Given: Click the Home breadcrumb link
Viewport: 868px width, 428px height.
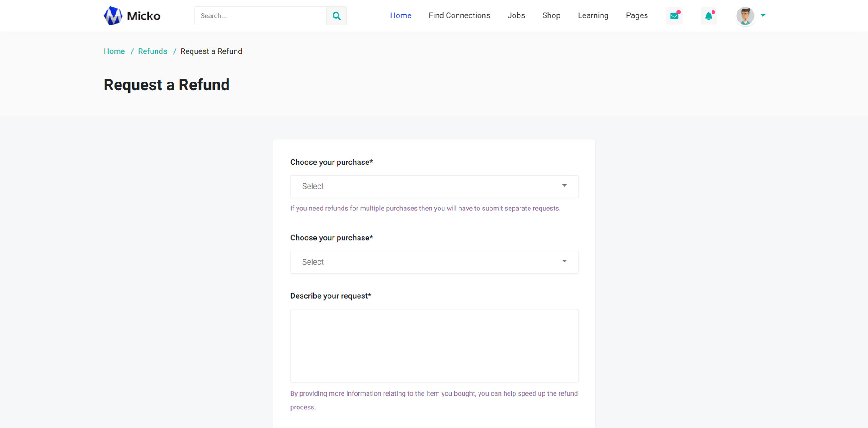Looking at the screenshot, I should coord(114,51).
